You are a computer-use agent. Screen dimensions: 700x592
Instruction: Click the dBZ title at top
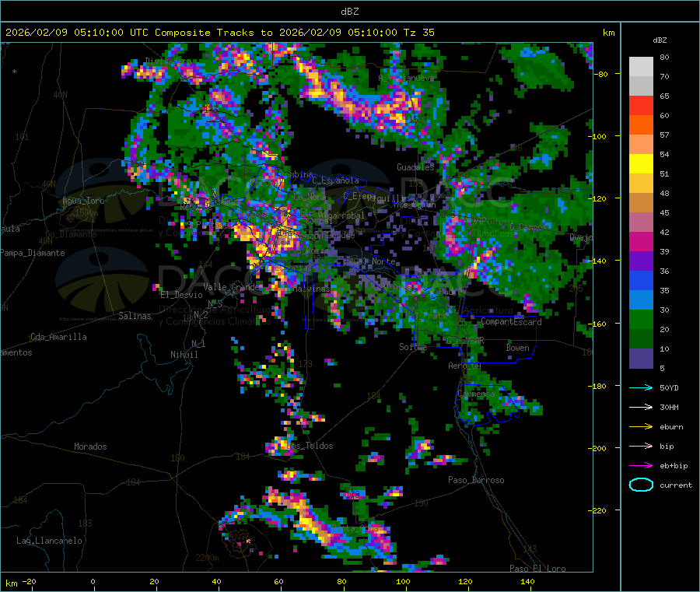349,12
